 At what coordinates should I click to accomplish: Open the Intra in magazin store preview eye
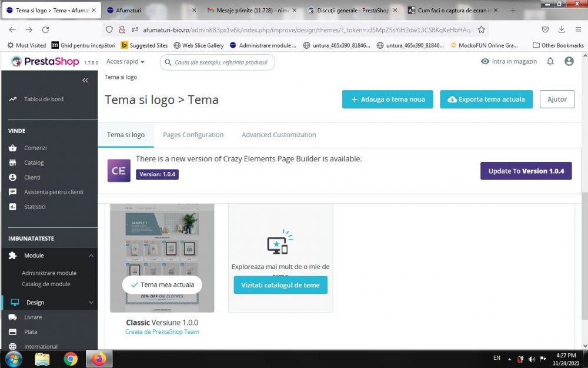(x=485, y=61)
